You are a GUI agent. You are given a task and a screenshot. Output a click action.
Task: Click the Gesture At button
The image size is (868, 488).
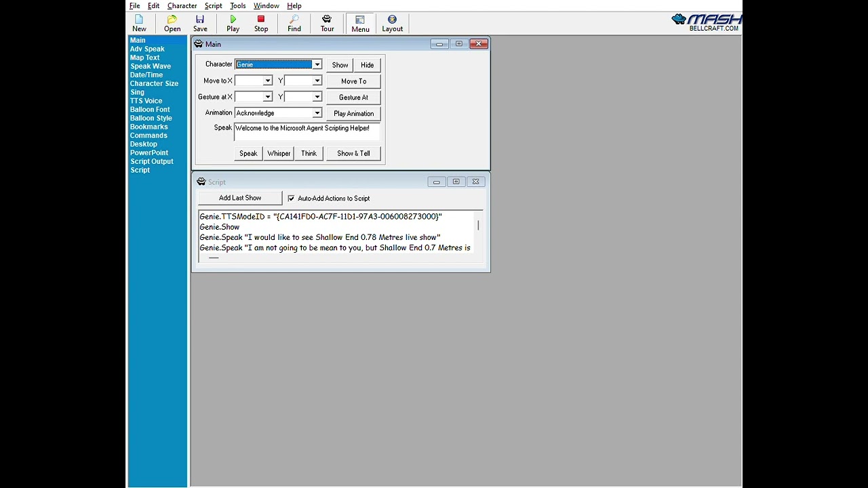[x=353, y=98]
